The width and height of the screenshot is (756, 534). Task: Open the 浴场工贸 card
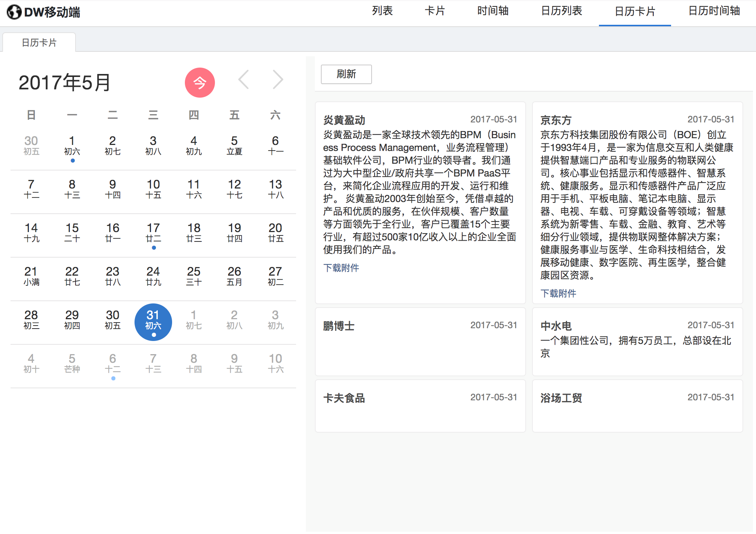pos(637,406)
